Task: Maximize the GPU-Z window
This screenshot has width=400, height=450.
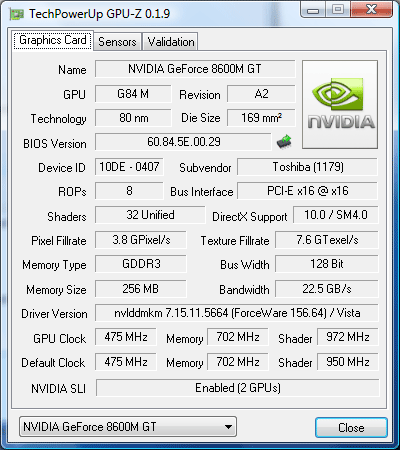Action: tap(338, 9)
